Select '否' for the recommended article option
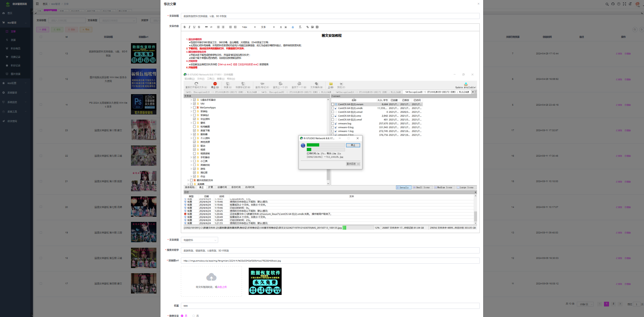644x317 pixels. 194,316
